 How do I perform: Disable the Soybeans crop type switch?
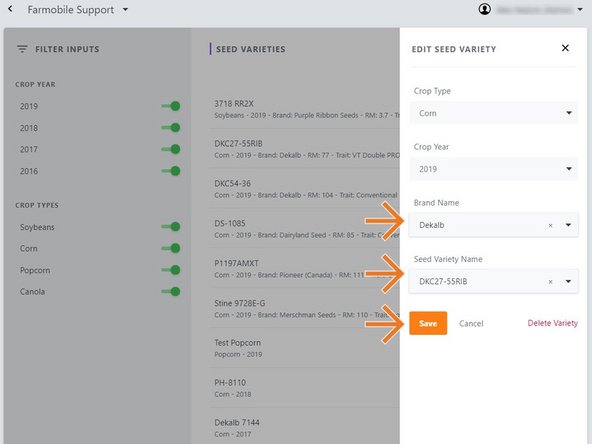tap(171, 227)
